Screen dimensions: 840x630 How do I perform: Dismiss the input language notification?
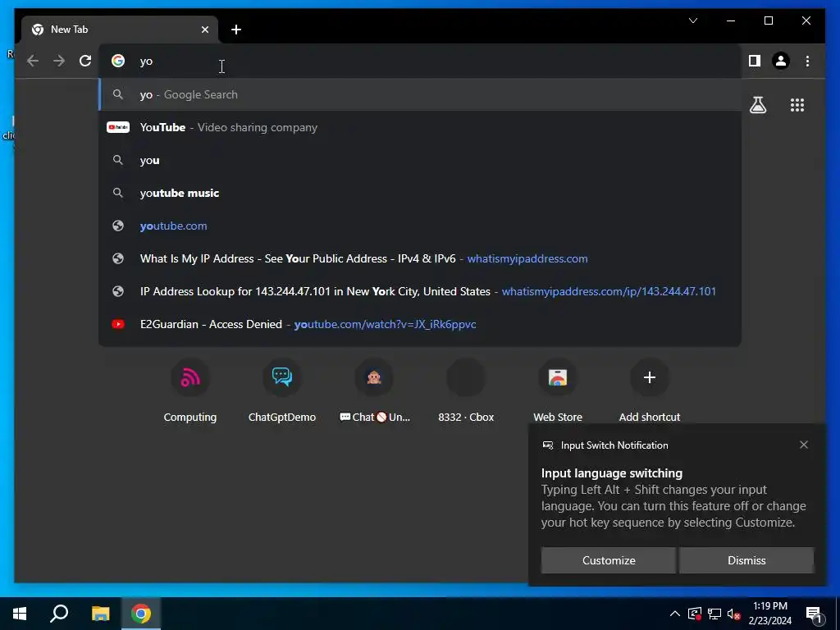tap(746, 560)
